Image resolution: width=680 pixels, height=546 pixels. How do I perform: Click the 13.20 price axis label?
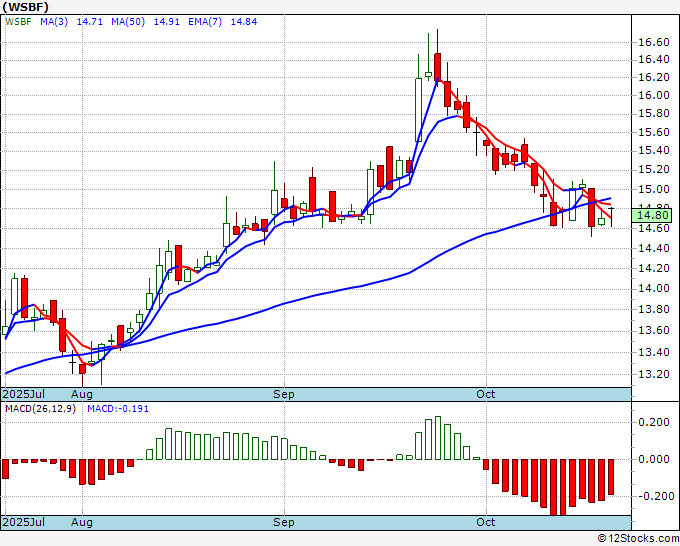(x=654, y=374)
